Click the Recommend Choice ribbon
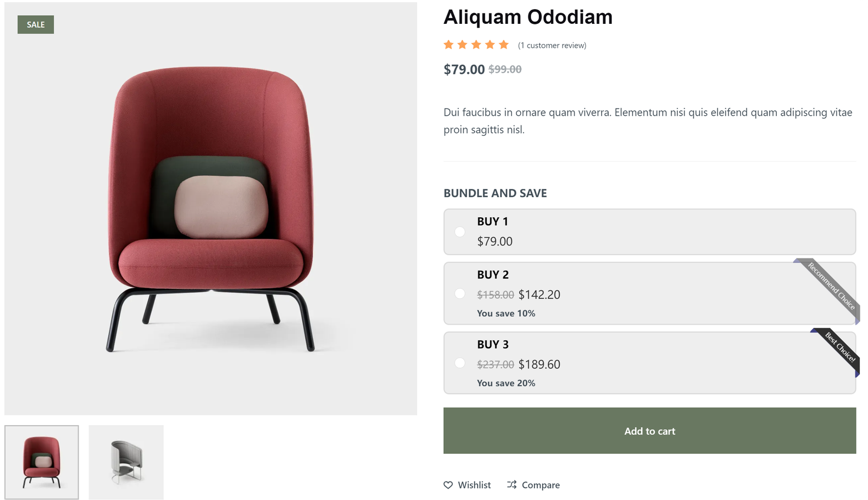 (829, 289)
